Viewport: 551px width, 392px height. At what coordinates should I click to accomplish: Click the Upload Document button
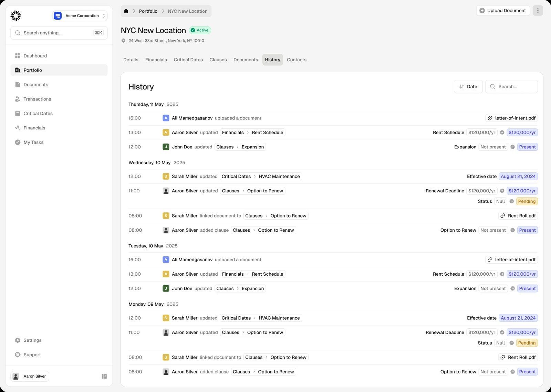[x=503, y=11]
